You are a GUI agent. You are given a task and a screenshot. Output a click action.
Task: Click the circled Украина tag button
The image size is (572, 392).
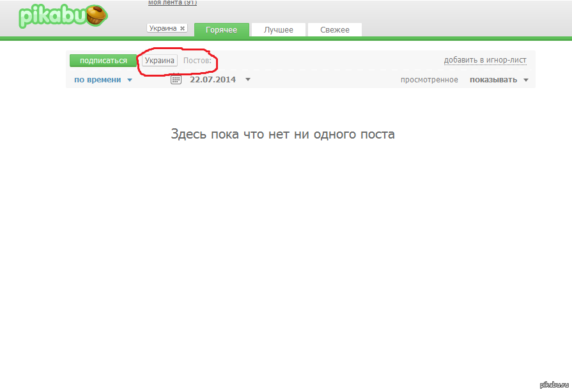coord(160,61)
